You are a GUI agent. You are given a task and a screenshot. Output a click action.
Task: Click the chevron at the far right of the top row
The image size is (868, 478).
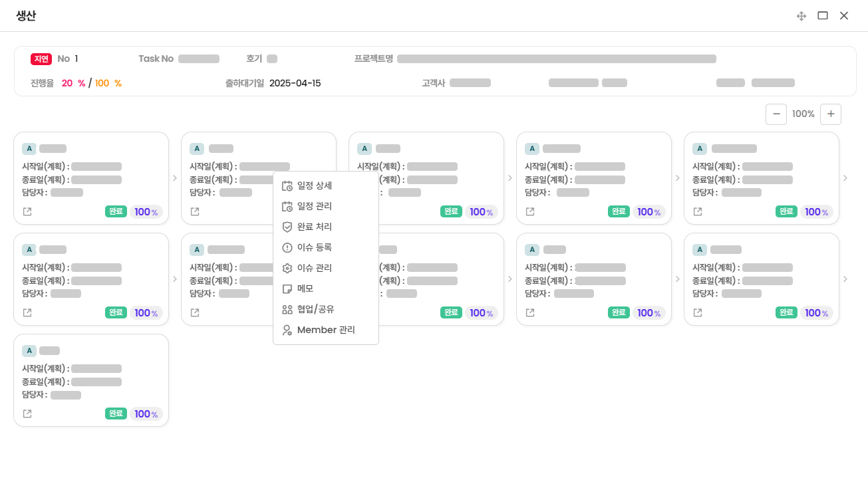(x=845, y=178)
